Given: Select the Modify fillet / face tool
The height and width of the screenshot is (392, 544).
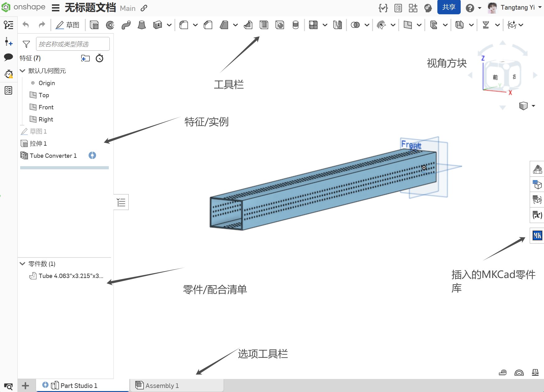Looking at the screenshot, I should (381, 25).
